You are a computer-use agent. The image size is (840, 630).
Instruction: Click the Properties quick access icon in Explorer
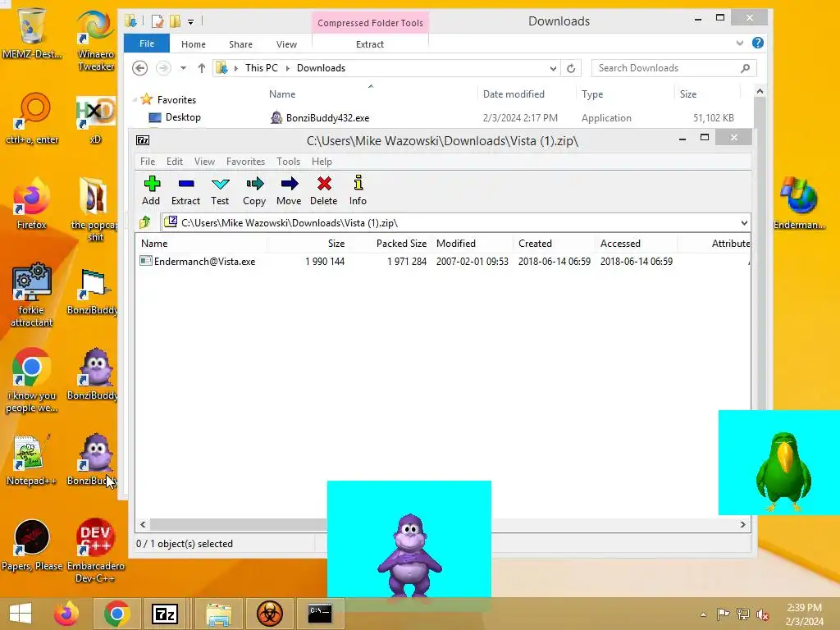157,21
